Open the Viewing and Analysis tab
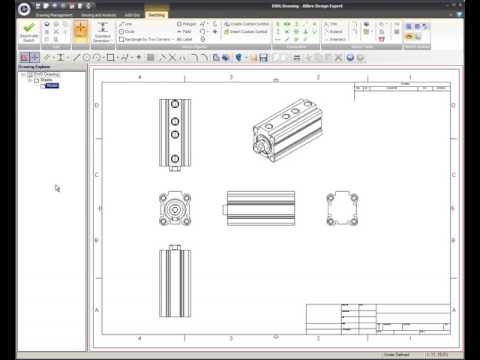Image resolution: width=480 pixels, height=360 pixels. (99, 15)
